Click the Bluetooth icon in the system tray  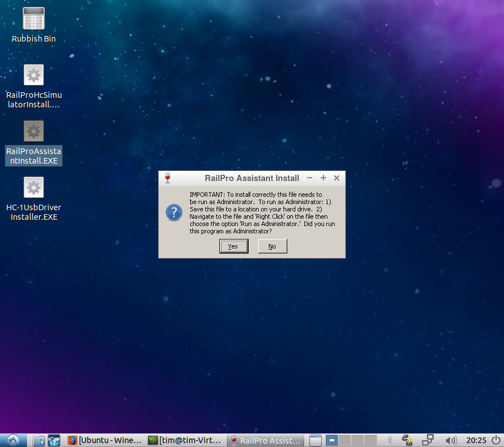click(x=390, y=440)
